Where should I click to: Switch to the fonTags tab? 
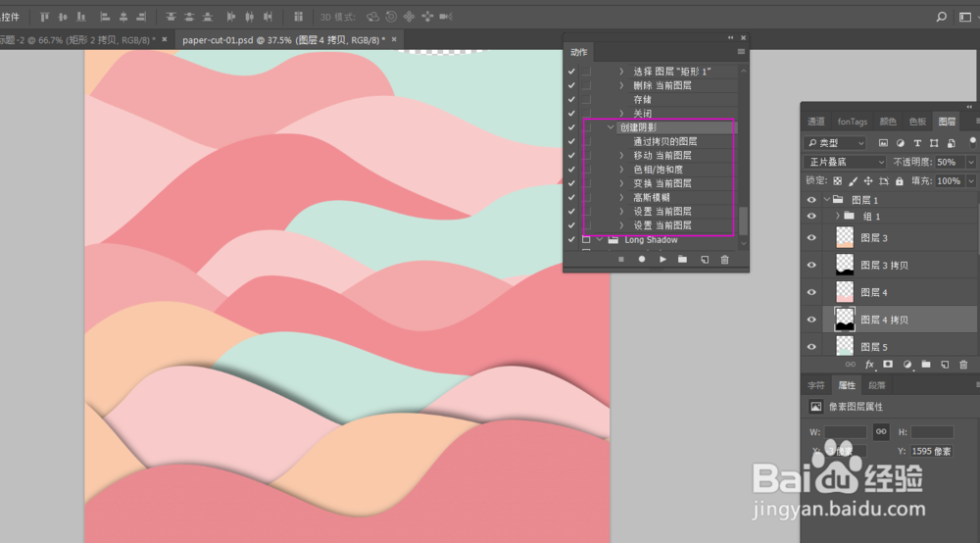853,122
